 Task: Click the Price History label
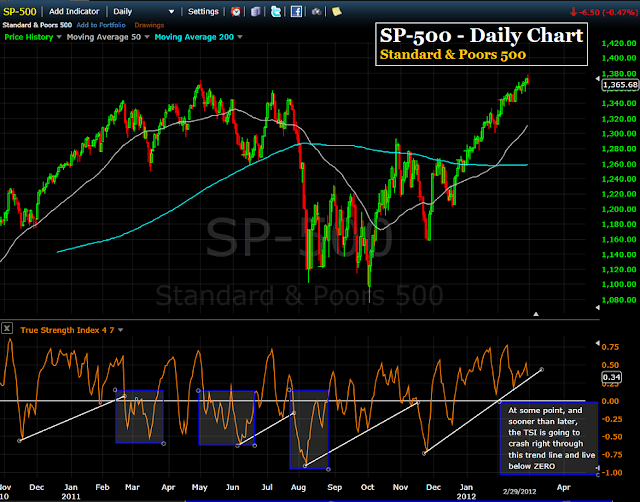29,37
